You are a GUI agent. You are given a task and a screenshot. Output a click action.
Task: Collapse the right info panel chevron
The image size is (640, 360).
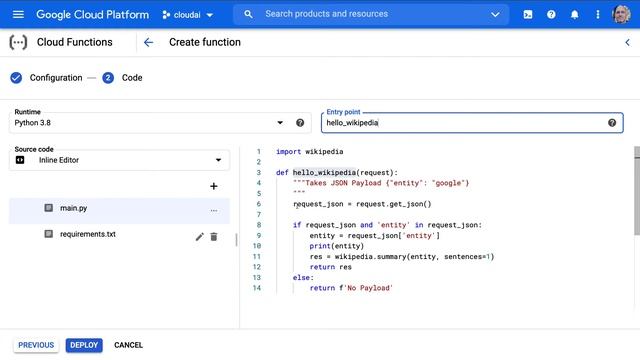click(x=627, y=42)
